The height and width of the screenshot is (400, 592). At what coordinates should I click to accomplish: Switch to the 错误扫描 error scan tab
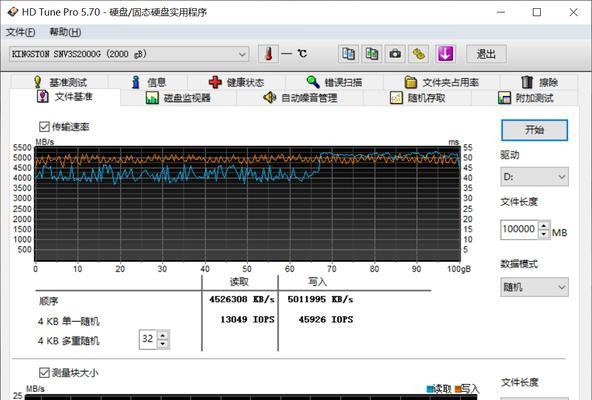click(335, 82)
